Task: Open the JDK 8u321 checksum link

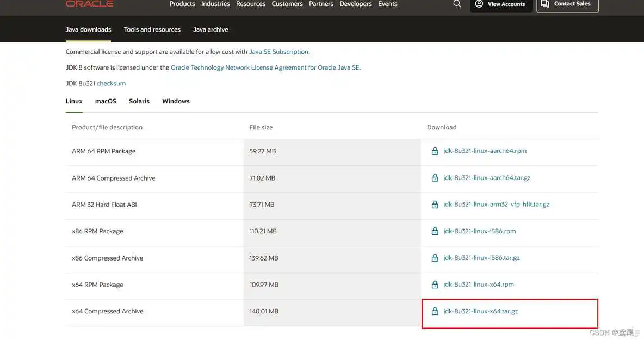Action: point(111,83)
